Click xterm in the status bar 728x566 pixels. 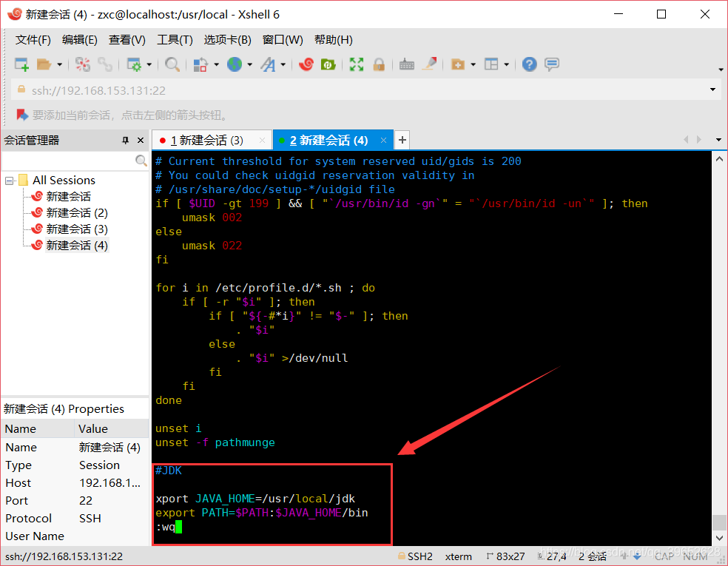(x=458, y=556)
